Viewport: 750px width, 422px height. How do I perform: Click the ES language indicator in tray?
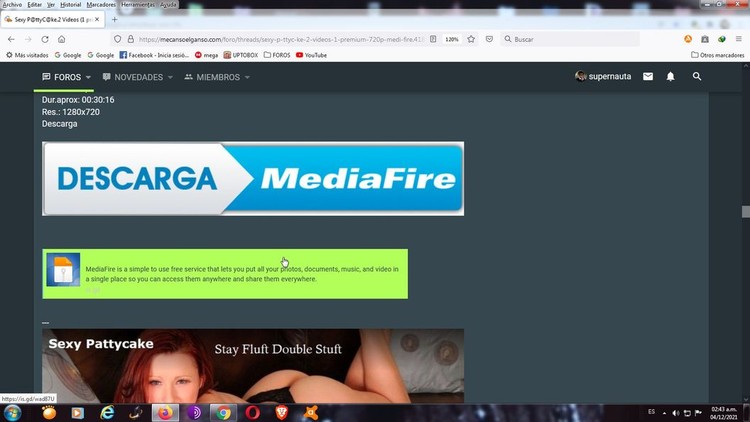651,412
